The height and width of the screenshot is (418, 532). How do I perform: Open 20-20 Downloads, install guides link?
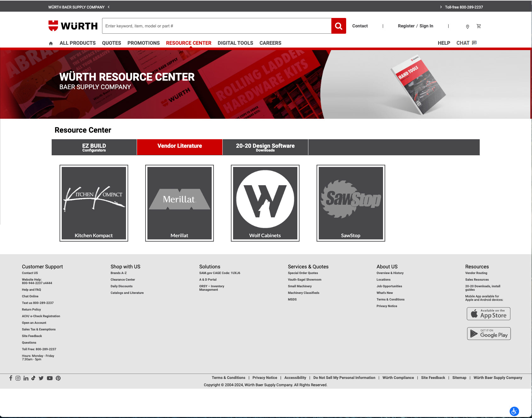click(x=483, y=288)
